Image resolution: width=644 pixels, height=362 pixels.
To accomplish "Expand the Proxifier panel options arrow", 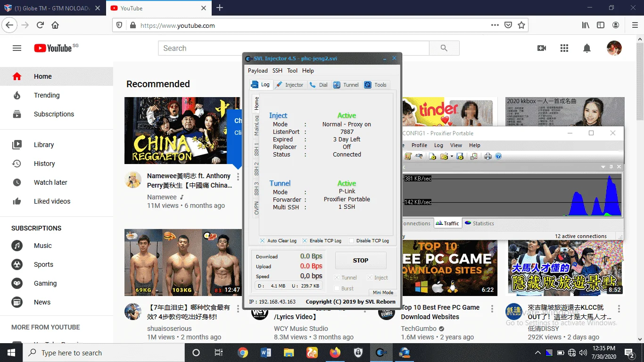I will [603, 167].
